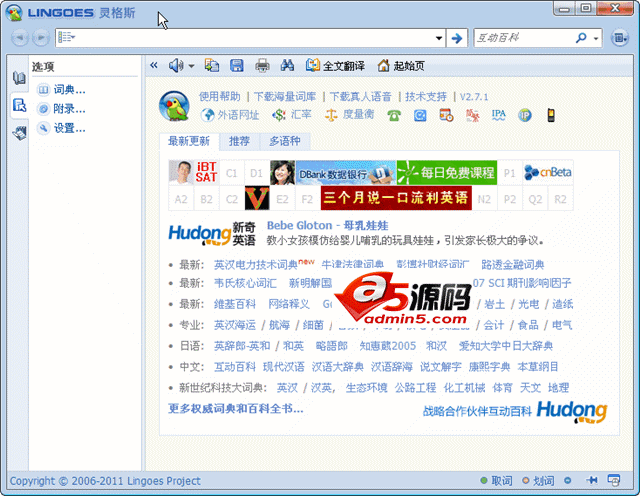Toggle the clipboard monitoring blue dot indicator

point(567,480)
